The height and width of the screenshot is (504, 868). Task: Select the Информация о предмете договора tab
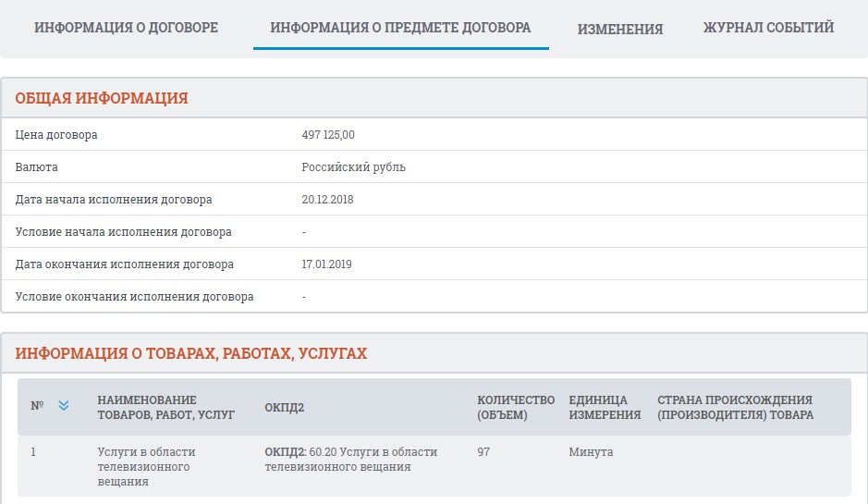tap(400, 28)
